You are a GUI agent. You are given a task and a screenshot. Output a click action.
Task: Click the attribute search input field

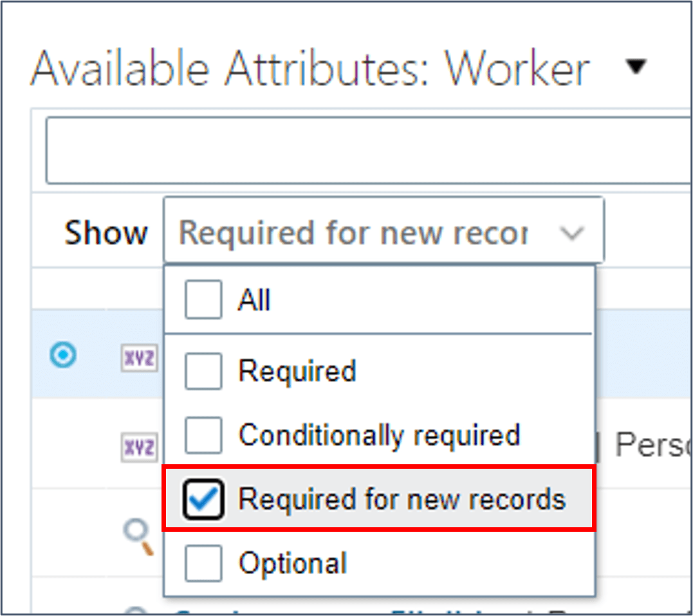[x=369, y=150]
